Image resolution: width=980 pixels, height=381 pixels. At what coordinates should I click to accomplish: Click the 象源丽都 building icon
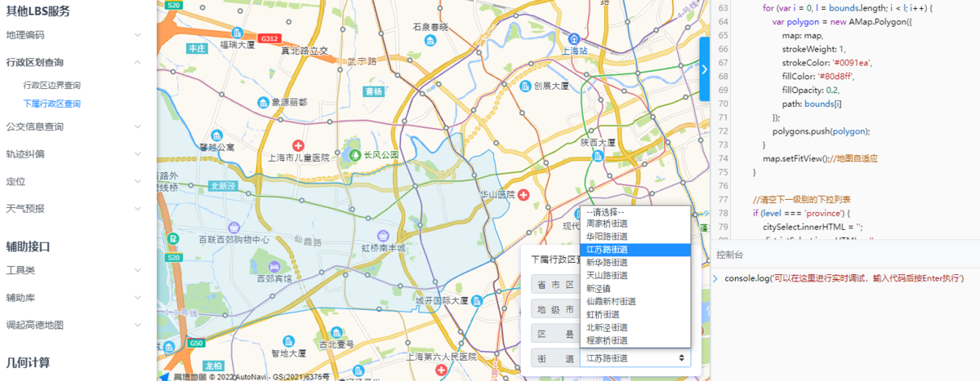pos(263,102)
